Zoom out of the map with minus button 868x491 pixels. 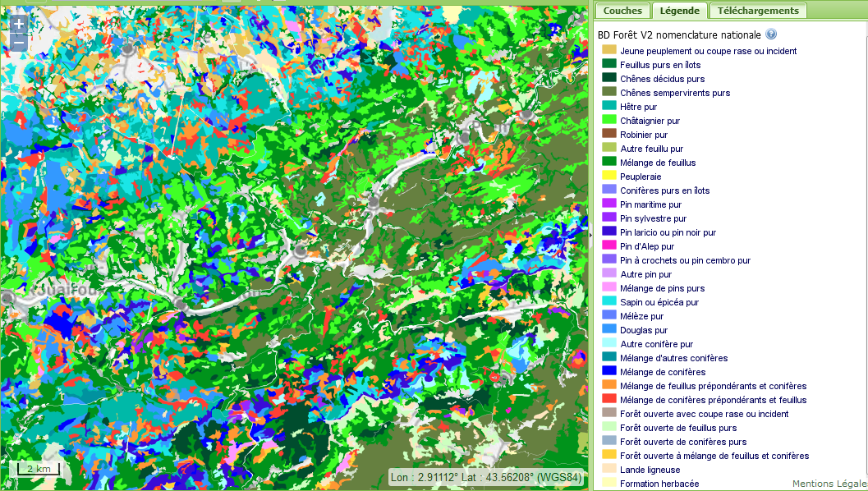pos(19,43)
